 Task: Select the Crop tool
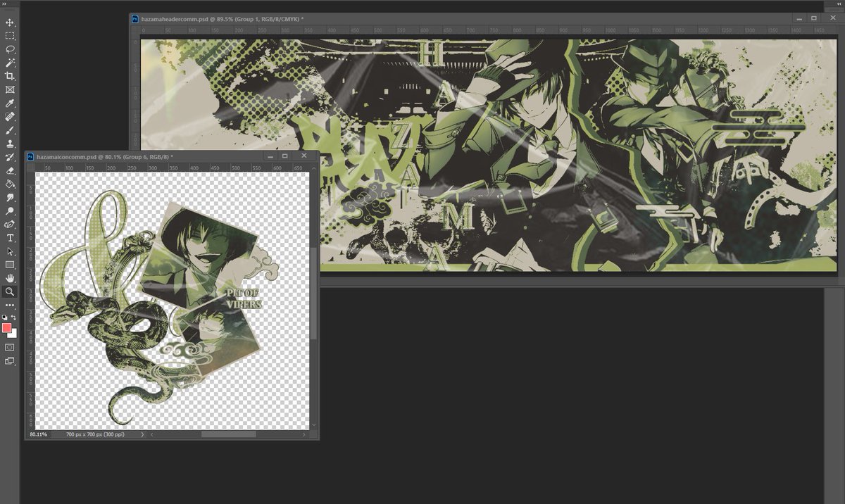[10, 76]
